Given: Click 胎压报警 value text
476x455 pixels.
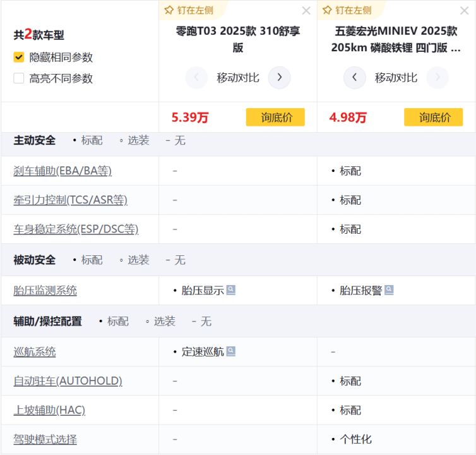Looking at the screenshot, I should tap(360, 291).
